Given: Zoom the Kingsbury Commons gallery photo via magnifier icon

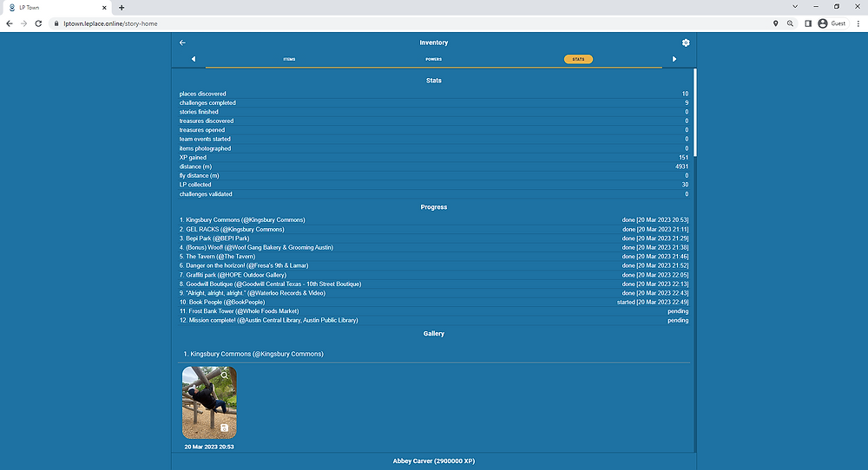Looking at the screenshot, I should pyautogui.click(x=224, y=375).
